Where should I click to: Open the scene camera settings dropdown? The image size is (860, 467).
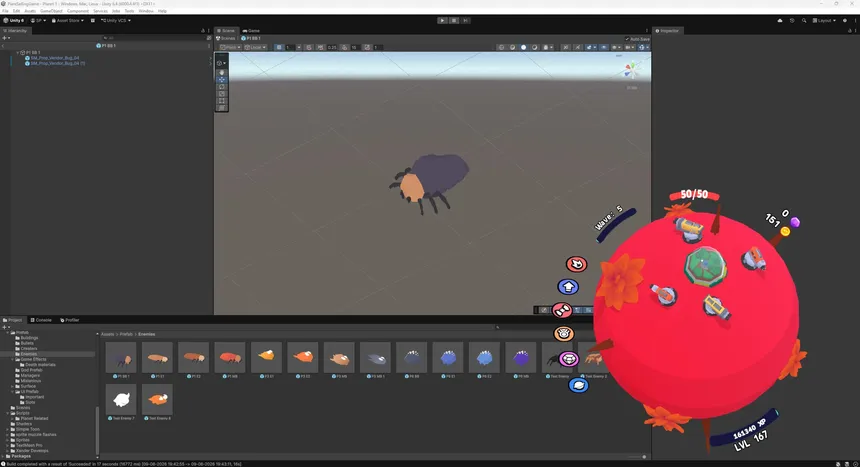point(630,47)
